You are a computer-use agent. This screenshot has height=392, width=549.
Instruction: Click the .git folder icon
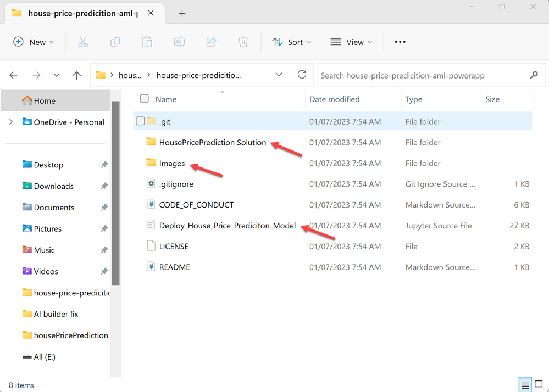tap(151, 121)
